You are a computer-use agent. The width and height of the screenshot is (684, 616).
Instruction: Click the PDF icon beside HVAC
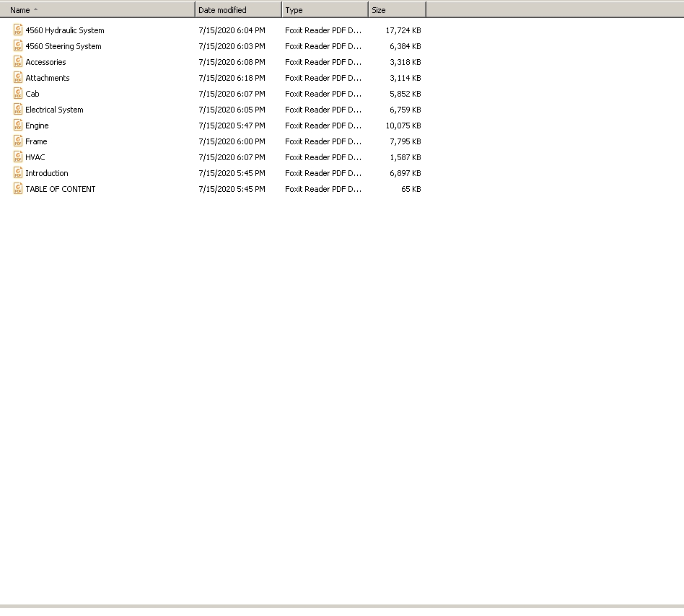pos(18,157)
